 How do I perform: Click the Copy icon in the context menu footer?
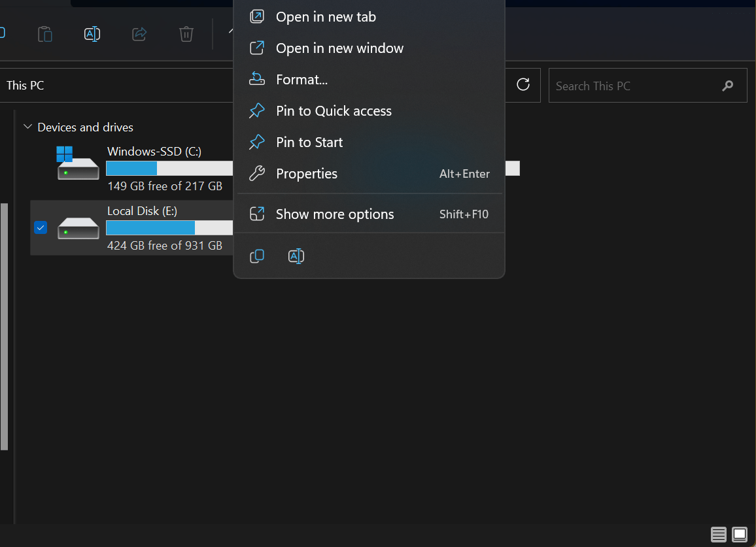pyautogui.click(x=257, y=256)
